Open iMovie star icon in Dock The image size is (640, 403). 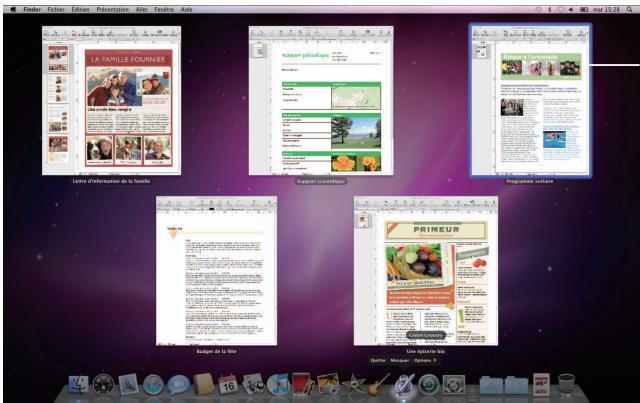(x=353, y=384)
